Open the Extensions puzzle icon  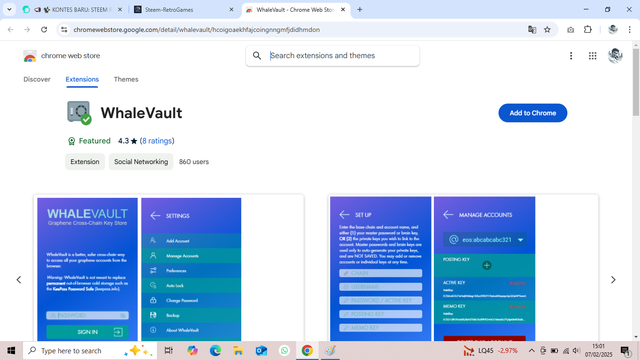587,29
